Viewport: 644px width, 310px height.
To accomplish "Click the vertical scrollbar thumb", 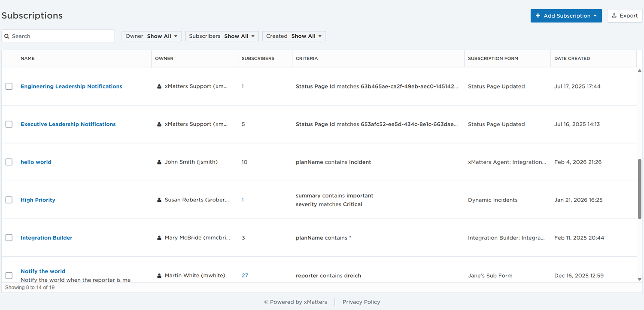I will pos(640,189).
